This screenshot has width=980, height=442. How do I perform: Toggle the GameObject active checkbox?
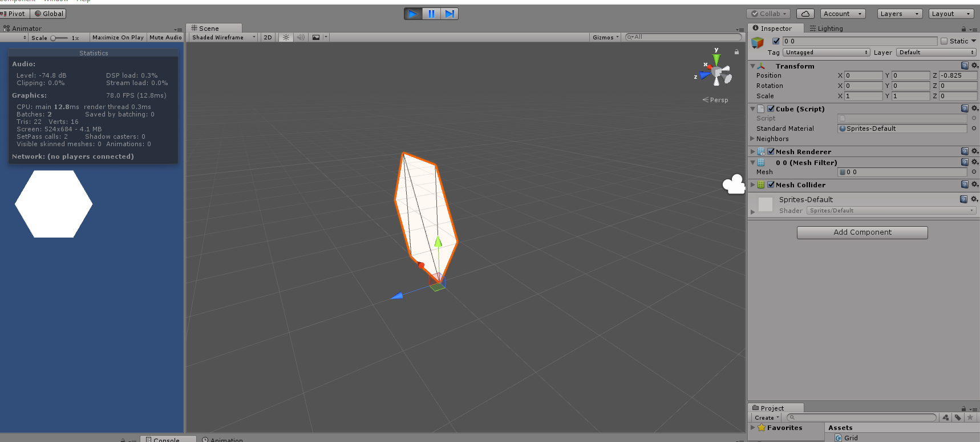[x=776, y=41]
